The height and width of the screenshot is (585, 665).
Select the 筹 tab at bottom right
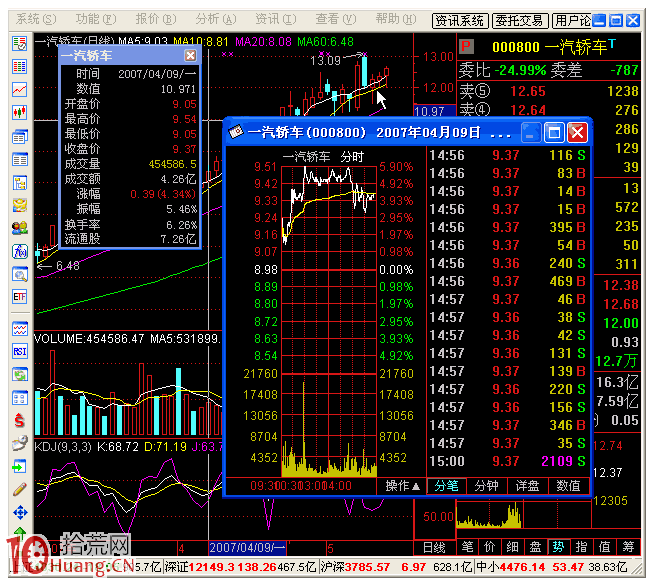628,548
